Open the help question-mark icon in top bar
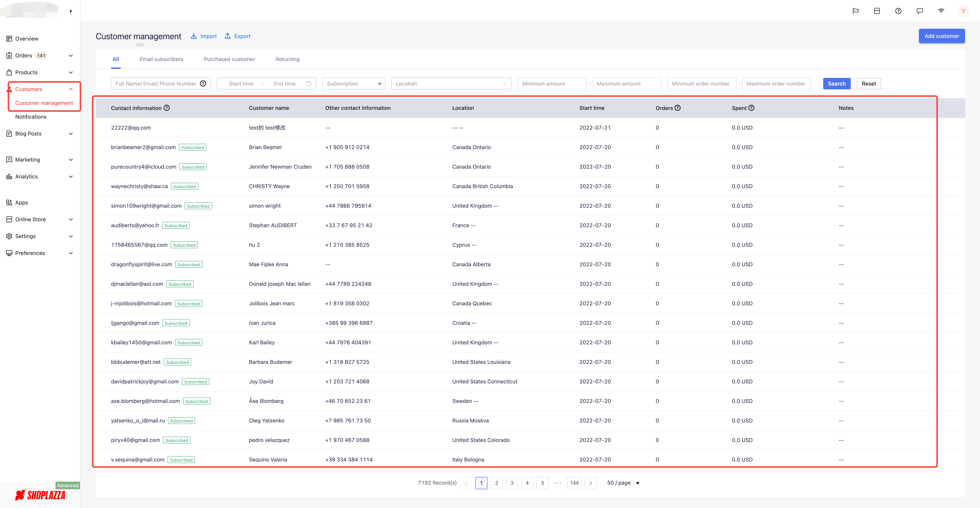The height and width of the screenshot is (508, 980). [x=898, y=11]
